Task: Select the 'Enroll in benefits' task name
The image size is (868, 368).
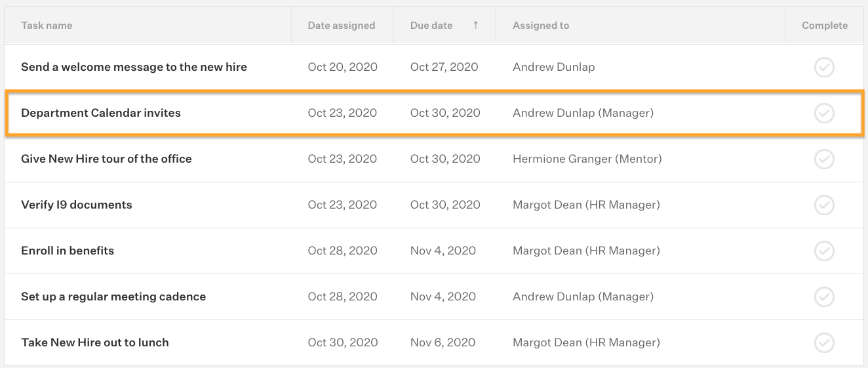Action: click(x=68, y=251)
